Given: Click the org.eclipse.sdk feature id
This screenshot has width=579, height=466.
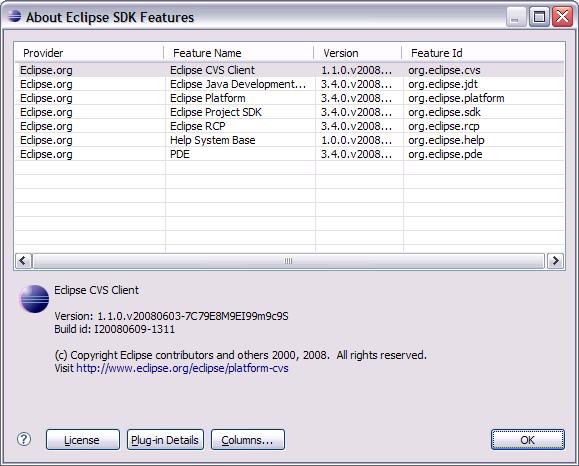Looking at the screenshot, I should (x=444, y=112).
